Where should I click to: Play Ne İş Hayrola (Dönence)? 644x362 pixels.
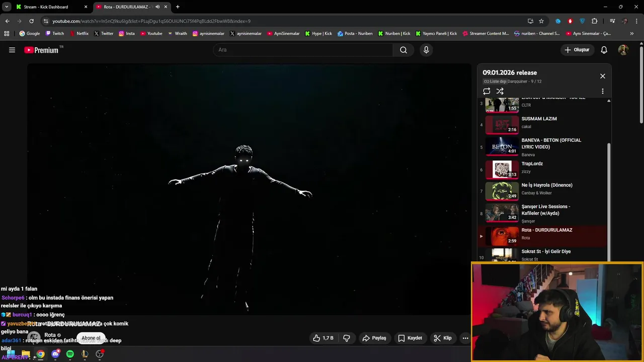coord(542,191)
